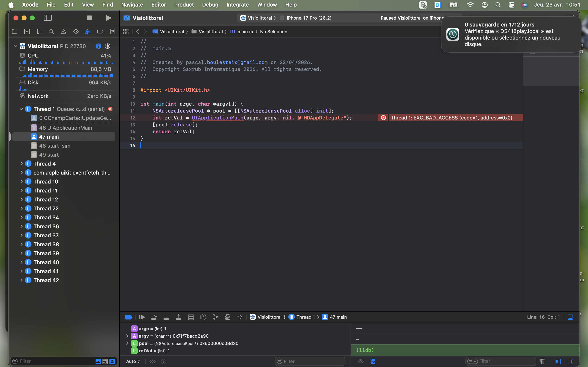588x367 pixels.
Task: Toggle the console pane visibility button
Action: click(570, 361)
